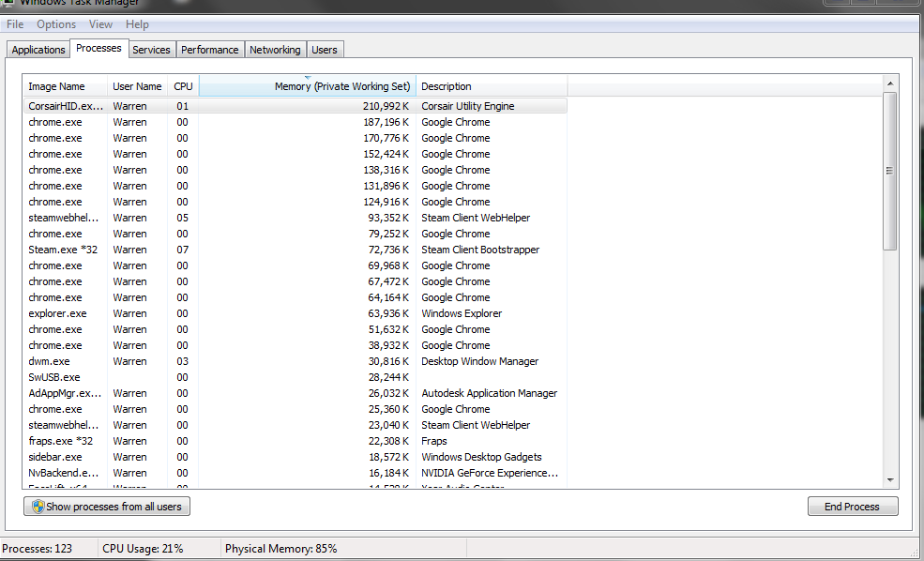The width and height of the screenshot is (924, 561).
Task: Click the Physical Memory: 85% status entry
Action: tap(281, 548)
